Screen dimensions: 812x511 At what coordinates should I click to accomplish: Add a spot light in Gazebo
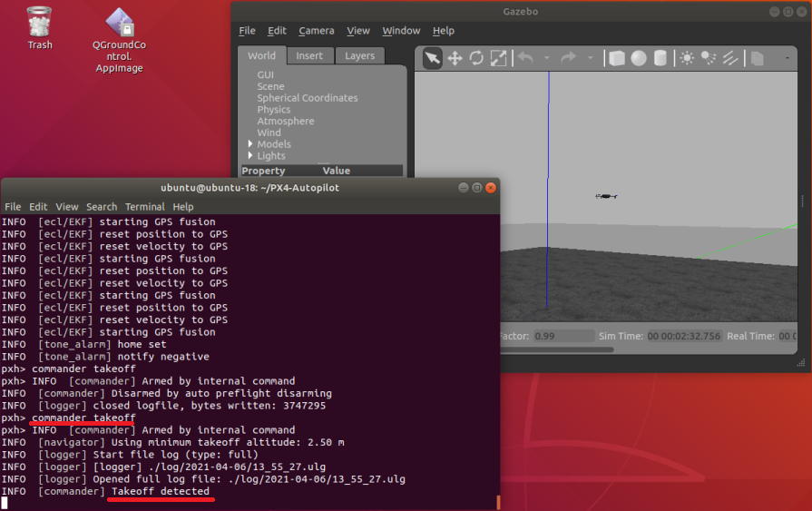[709, 58]
